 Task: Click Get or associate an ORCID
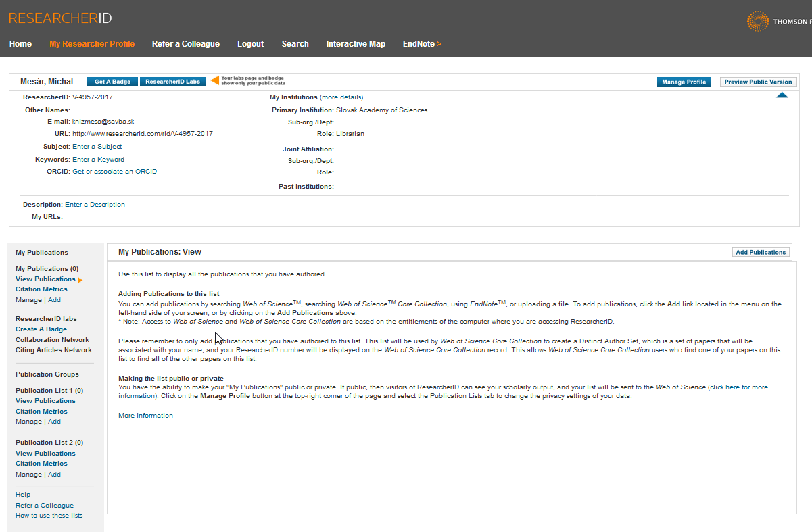pos(115,172)
